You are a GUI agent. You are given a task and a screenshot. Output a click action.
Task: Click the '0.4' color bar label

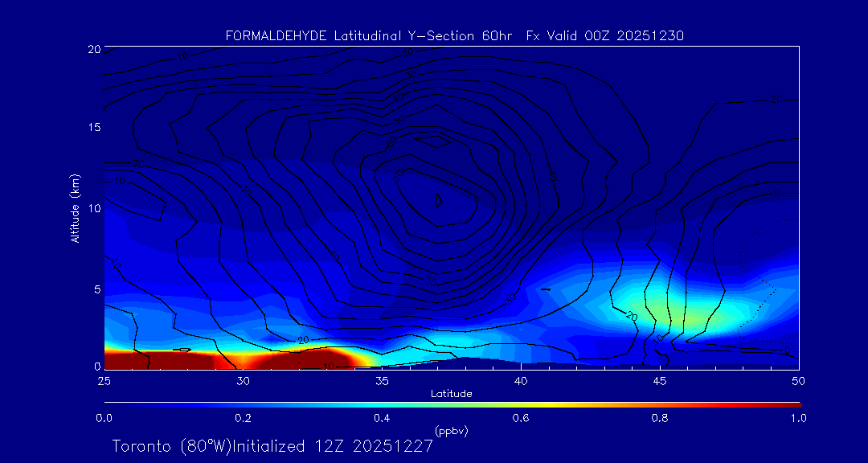pos(382,419)
